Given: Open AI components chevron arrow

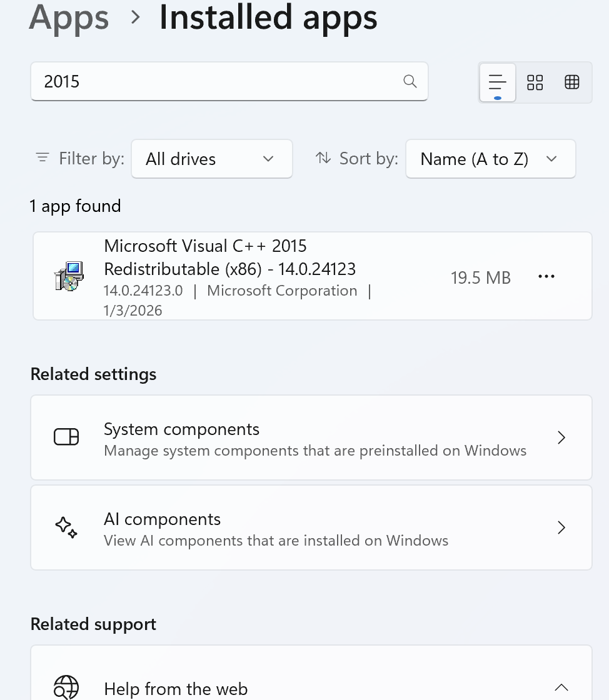Looking at the screenshot, I should [561, 527].
